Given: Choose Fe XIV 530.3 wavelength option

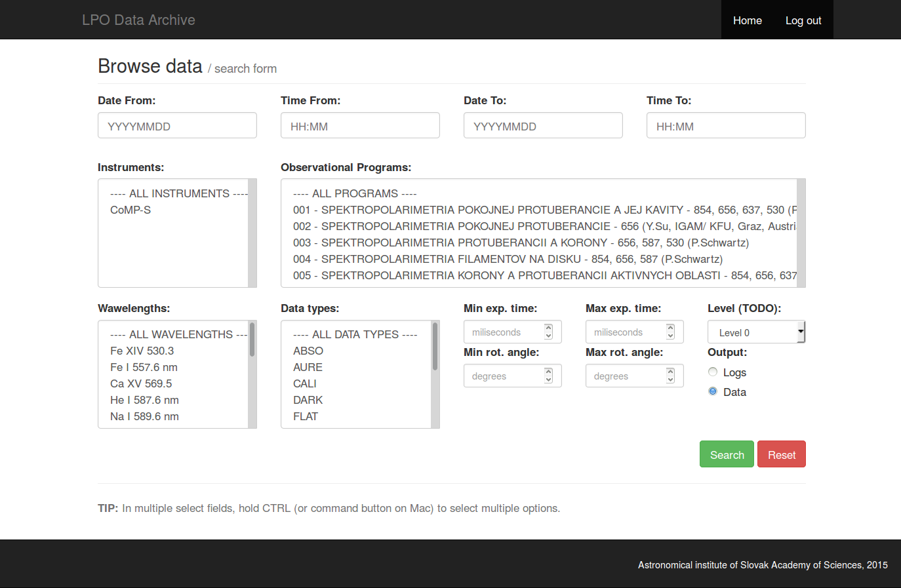Looking at the screenshot, I should [142, 351].
